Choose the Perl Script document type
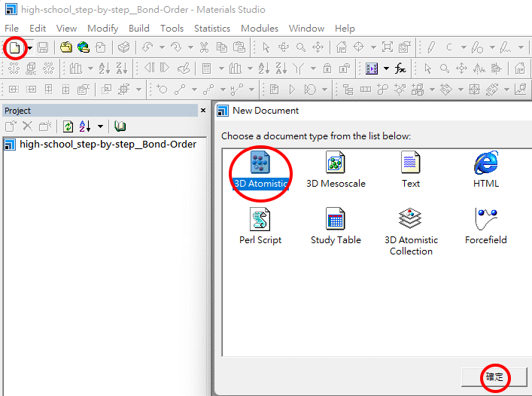 [x=260, y=227]
